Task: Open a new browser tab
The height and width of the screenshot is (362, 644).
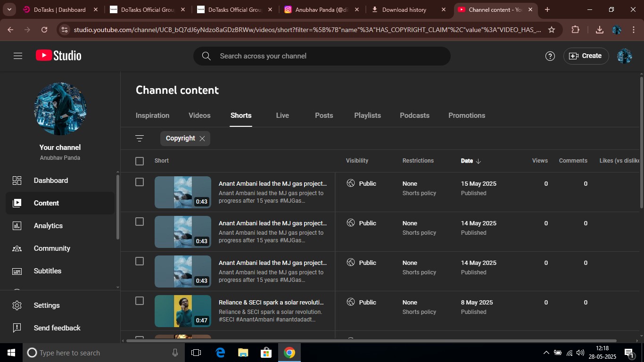Action: (x=547, y=9)
